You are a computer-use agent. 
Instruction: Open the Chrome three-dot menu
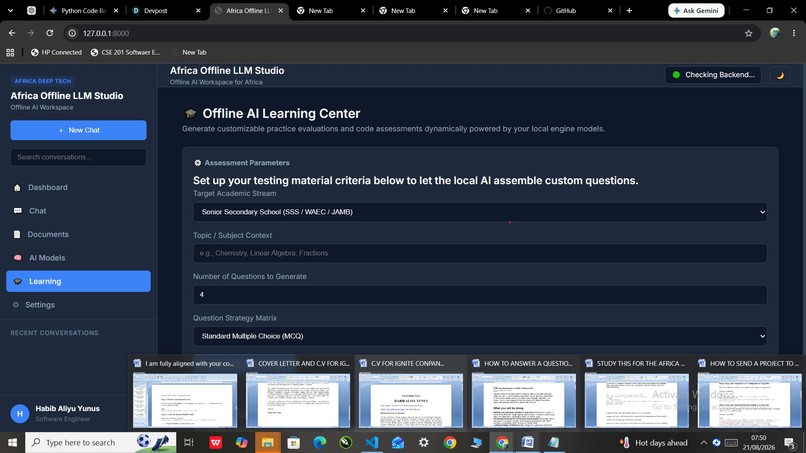pos(794,33)
